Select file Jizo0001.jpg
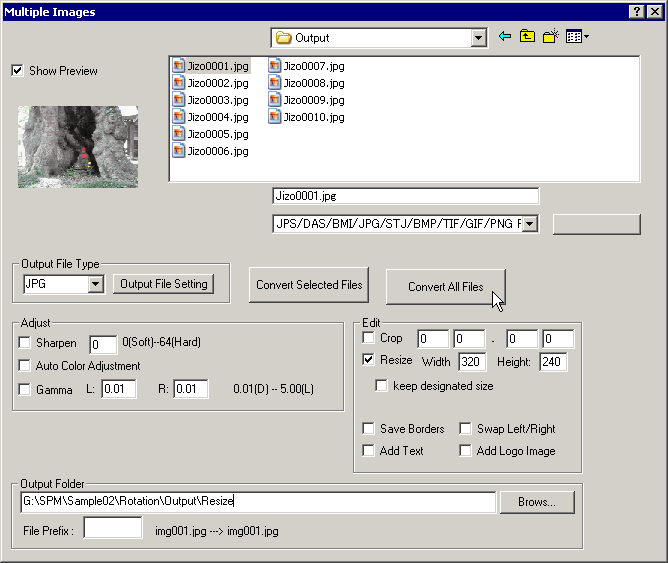The width and height of the screenshot is (668, 563). (x=211, y=66)
